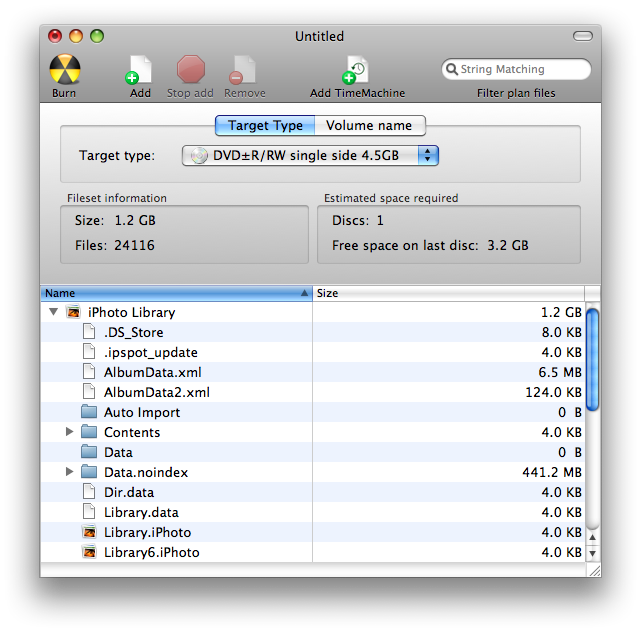Click the disc icon in Target type popup
This screenshot has width=641, height=632.
(199, 155)
